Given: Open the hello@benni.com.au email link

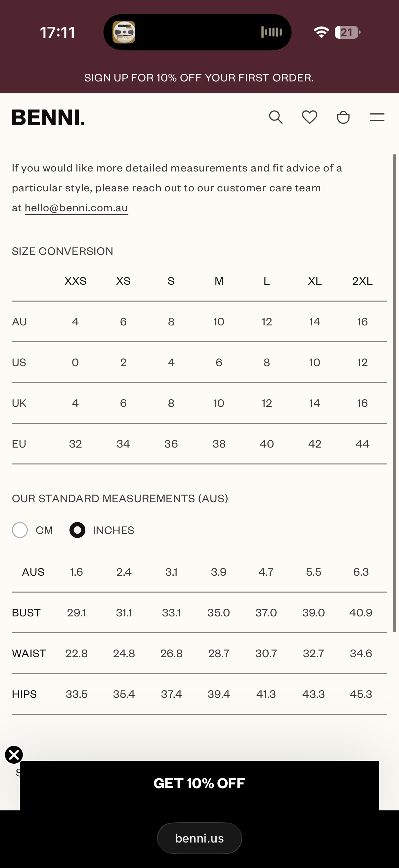Looking at the screenshot, I should (76, 208).
